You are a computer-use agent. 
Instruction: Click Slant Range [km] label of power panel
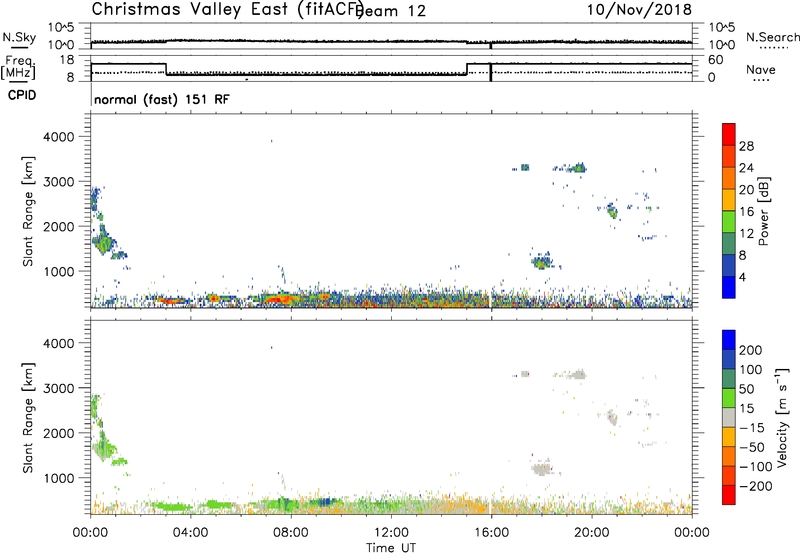28,211
